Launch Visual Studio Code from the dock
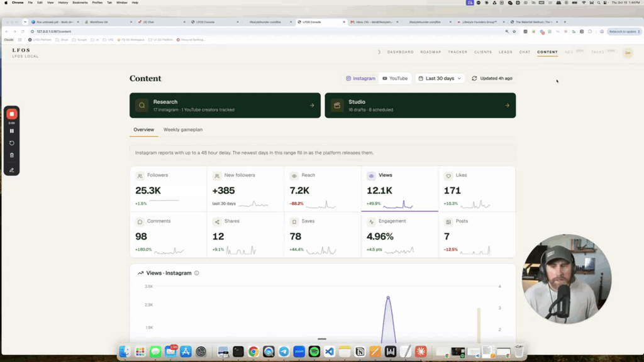 (330, 351)
